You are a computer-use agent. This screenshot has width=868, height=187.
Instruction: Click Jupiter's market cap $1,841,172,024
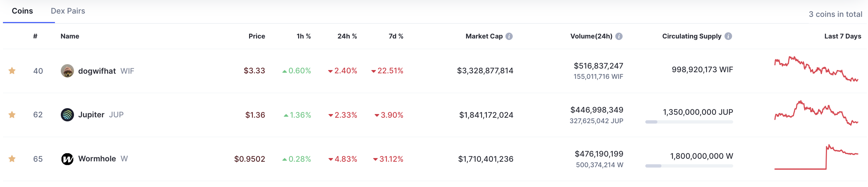(x=486, y=115)
